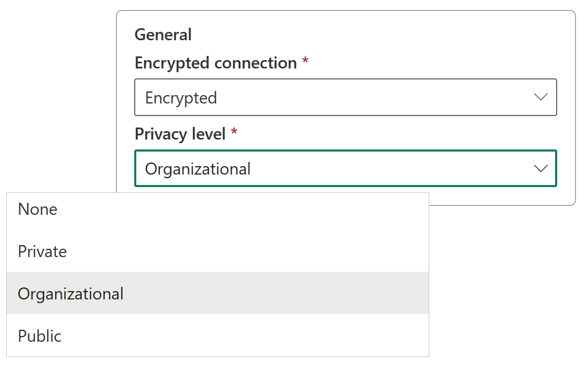This screenshot has height=370, width=588.
Task: Open the Encrypted connection combo box
Action: 346,97
